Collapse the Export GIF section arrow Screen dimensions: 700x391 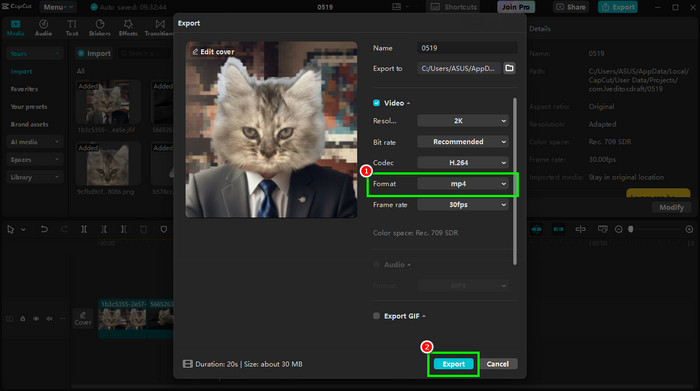coord(424,316)
